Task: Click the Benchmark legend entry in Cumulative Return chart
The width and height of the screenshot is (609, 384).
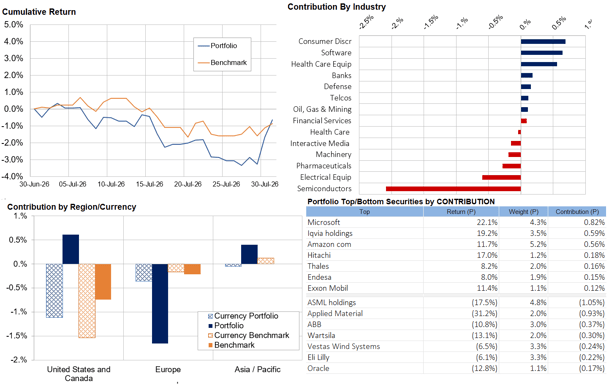Action: pyautogui.click(x=222, y=63)
